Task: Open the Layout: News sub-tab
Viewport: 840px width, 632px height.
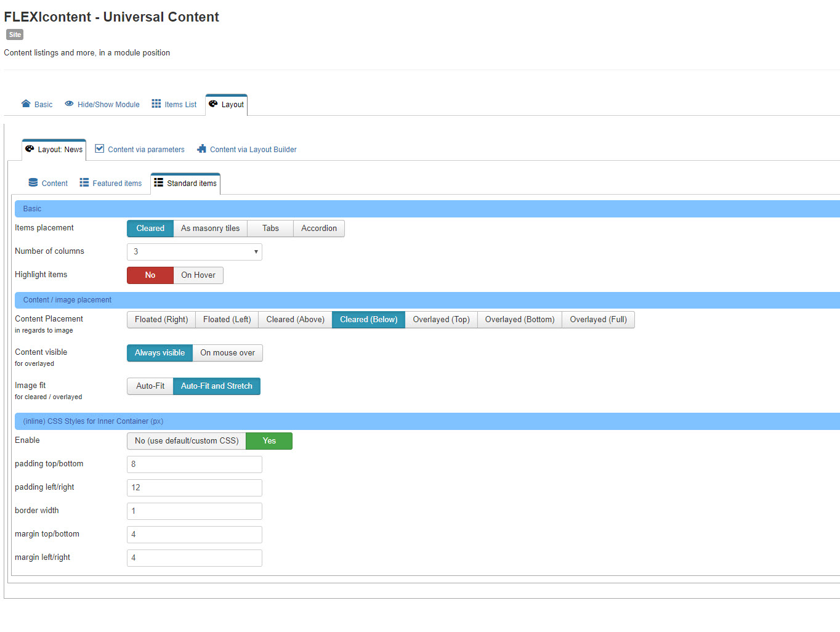Action: click(x=54, y=150)
